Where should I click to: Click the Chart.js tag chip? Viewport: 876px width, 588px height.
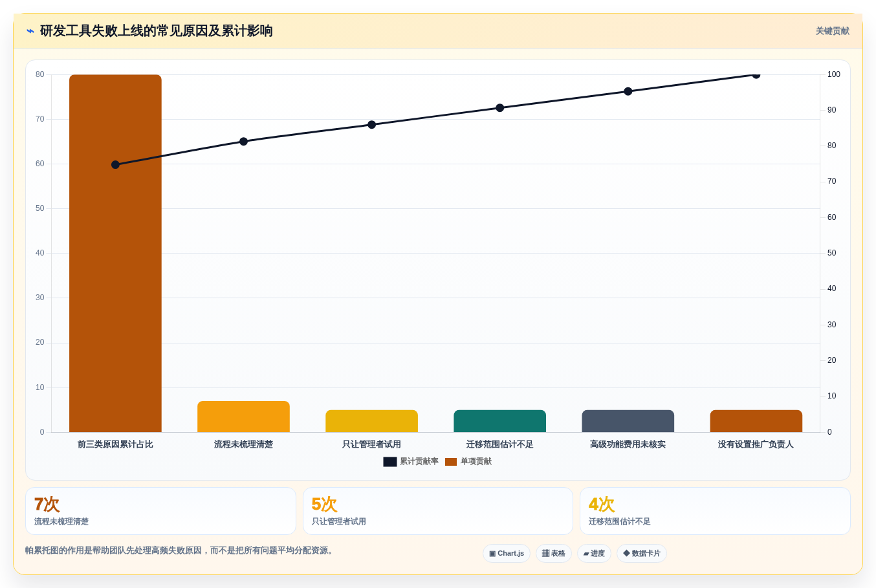point(507,554)
